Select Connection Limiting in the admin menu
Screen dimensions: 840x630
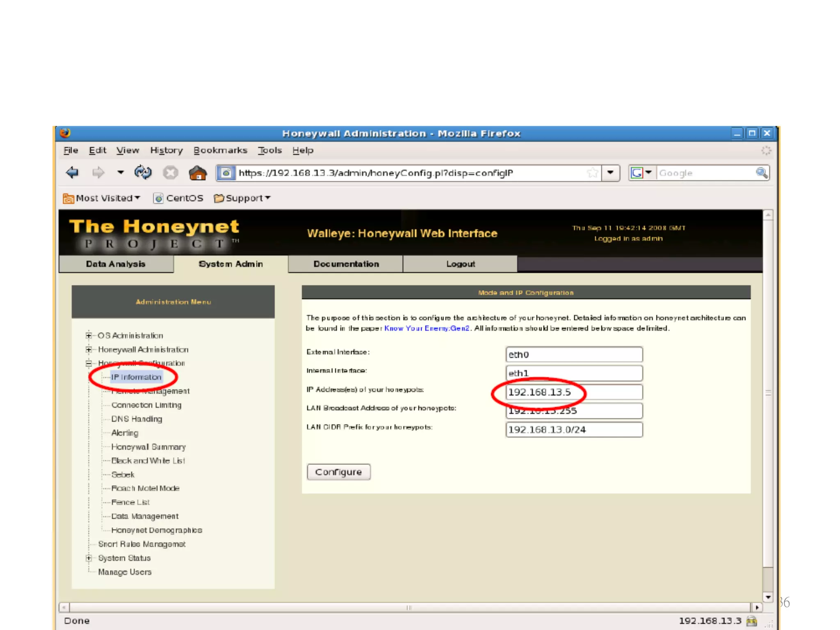click(x=146, y=405)
